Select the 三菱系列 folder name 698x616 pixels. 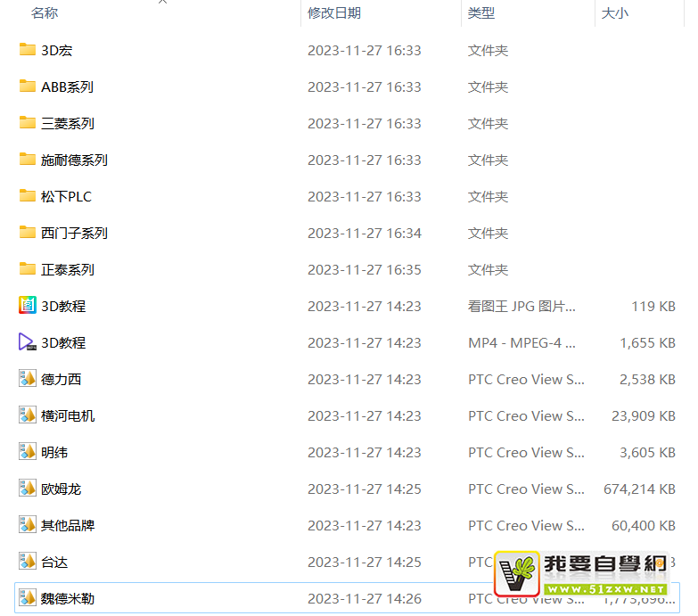click(x=68, y=123)
